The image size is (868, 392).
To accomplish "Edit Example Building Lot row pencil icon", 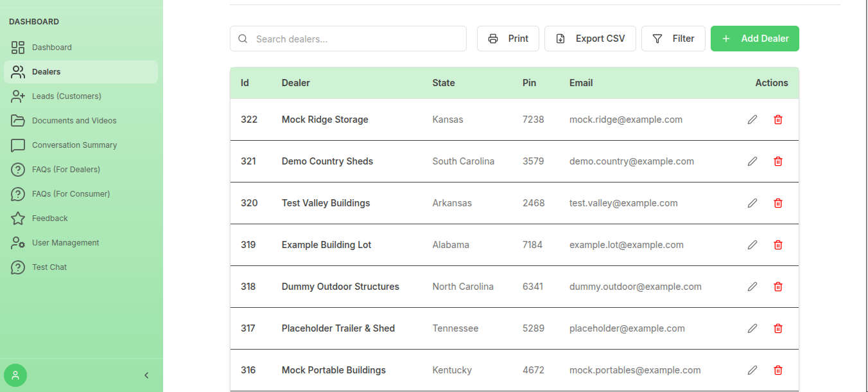I will point(752,245).
